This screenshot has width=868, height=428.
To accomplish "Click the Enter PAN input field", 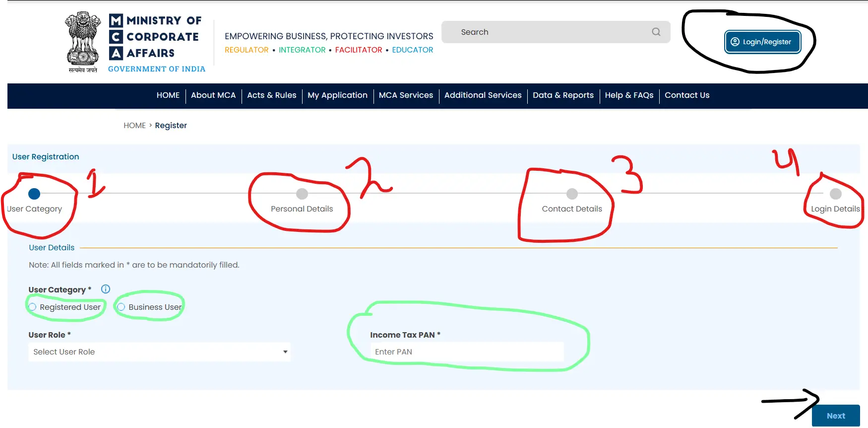I will tap(467, 352).
